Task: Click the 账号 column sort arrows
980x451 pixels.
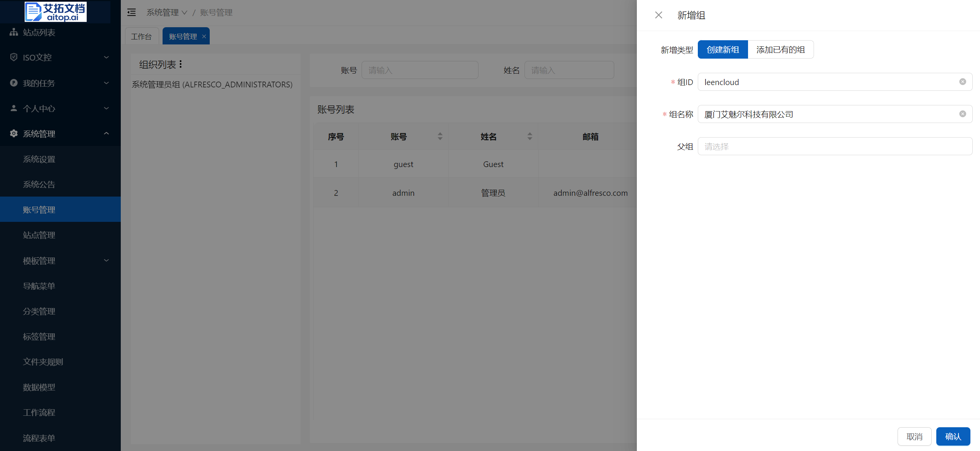Action: [x=440, y=136]
